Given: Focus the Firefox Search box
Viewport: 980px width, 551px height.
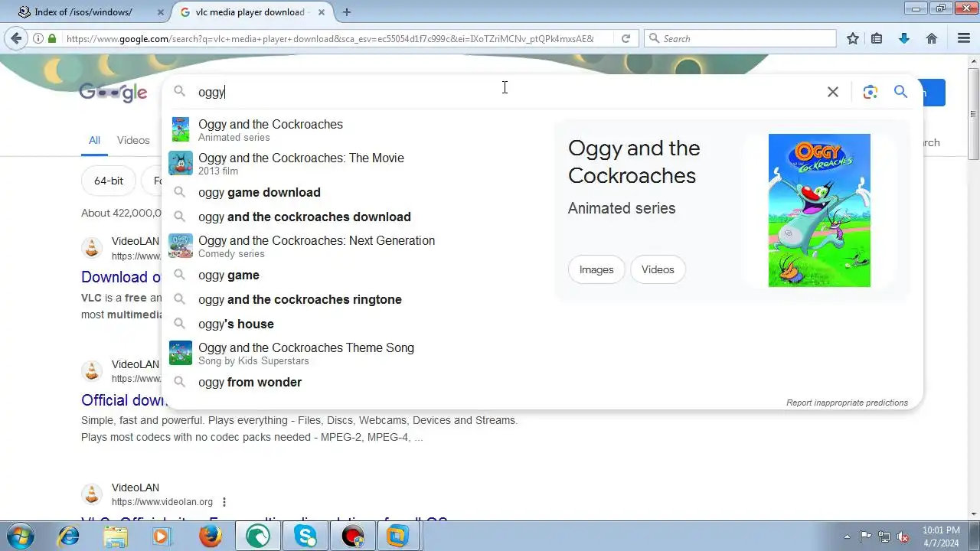Looking at the screenshot, I should click(x=741, y=38).
